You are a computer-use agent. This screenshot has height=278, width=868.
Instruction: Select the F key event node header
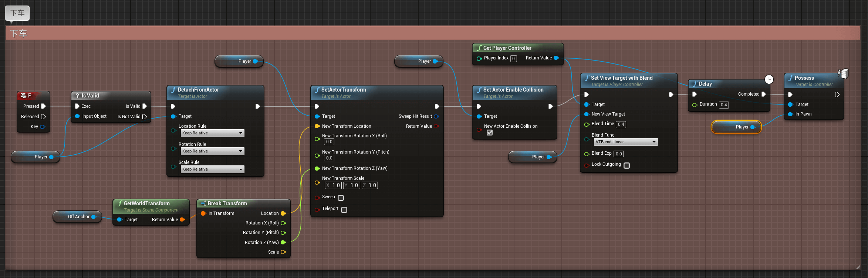(33, 96)
